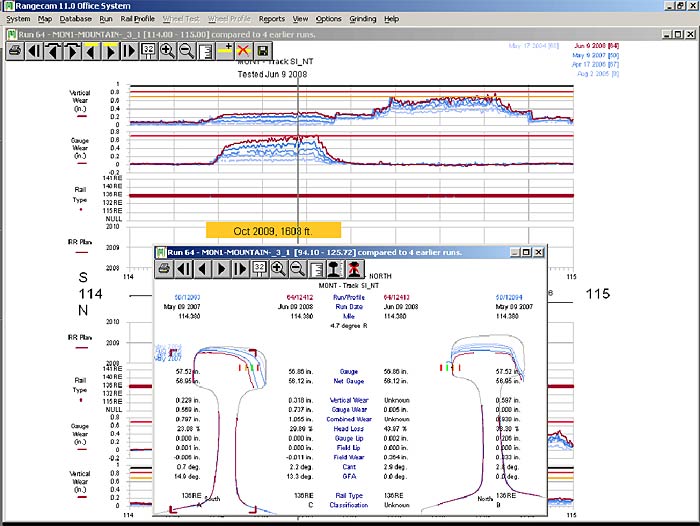The height and width of the screenshot is (526, 700).
Task: Maximize the rail profile comparison window
Action: [x=526, y=252]
